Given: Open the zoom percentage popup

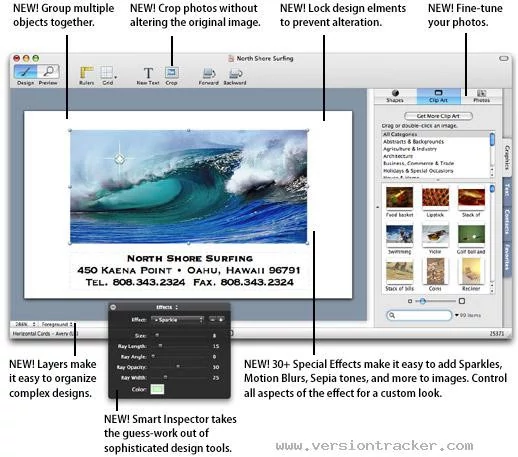Looking at the screenshot, I should click(25, 324).
